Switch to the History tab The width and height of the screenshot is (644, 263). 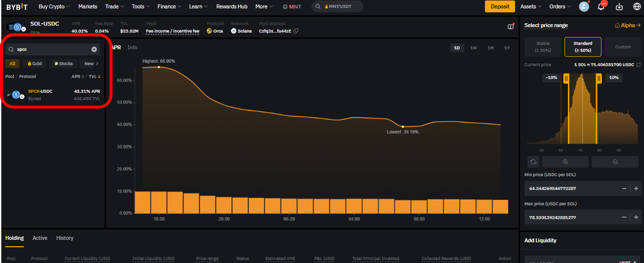pyautogui.click(x=65, y=238)
